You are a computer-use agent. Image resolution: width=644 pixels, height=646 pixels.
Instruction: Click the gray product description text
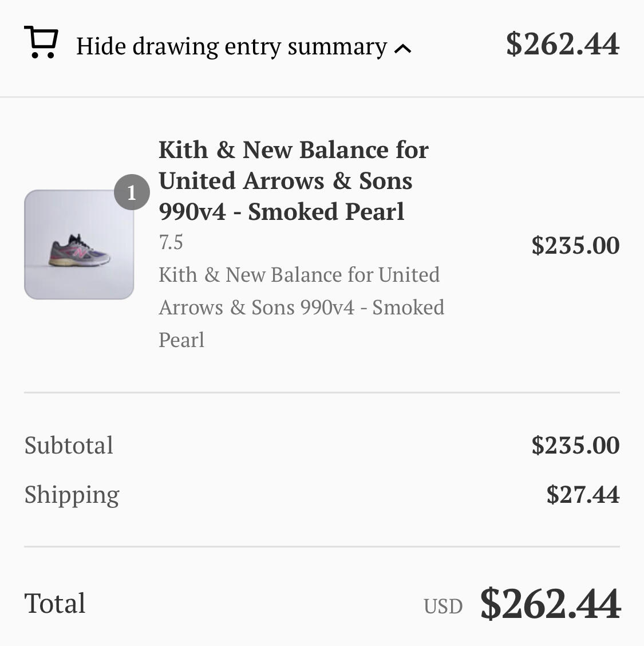coord(301,307)
